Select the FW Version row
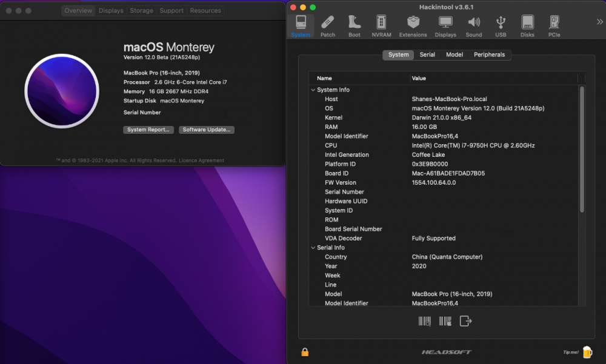The image size is (606, 364). point(444,183)
